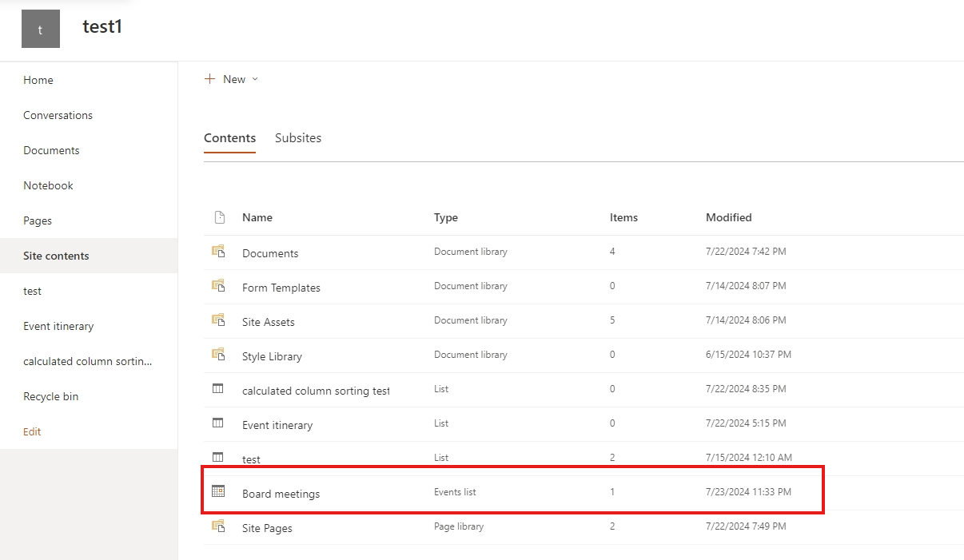This screenshot has height=560, width=964.
Task: Click the list icon beside Event itinerary
Action: point(217,423)
